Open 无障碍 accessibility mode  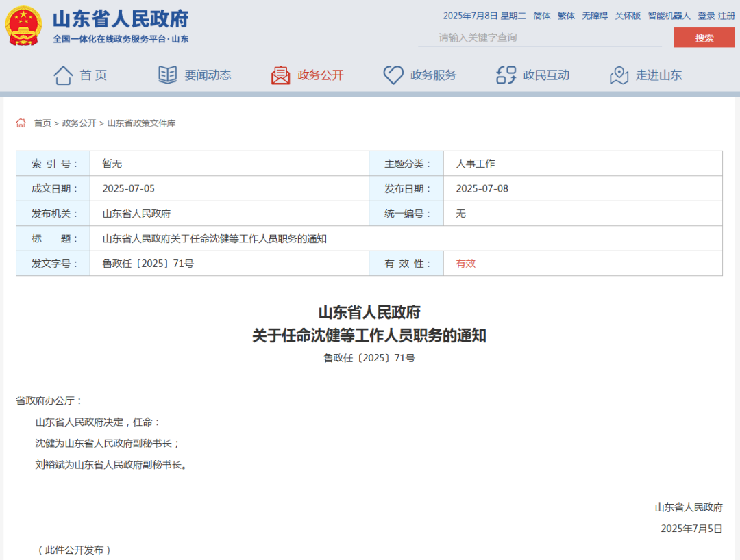click(x=595, y=16)
